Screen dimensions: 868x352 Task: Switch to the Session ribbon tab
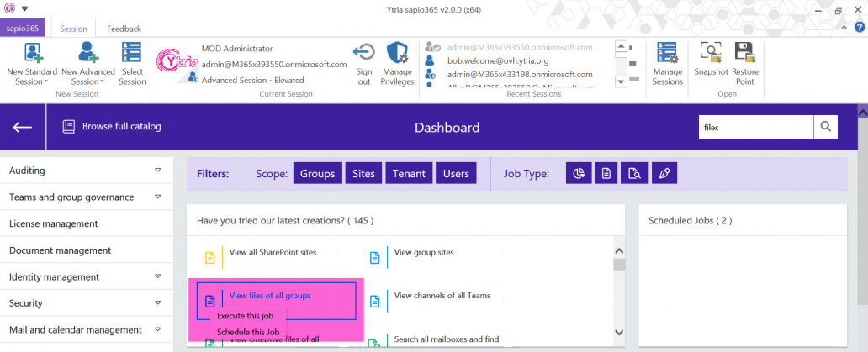[x=73, y=29]
